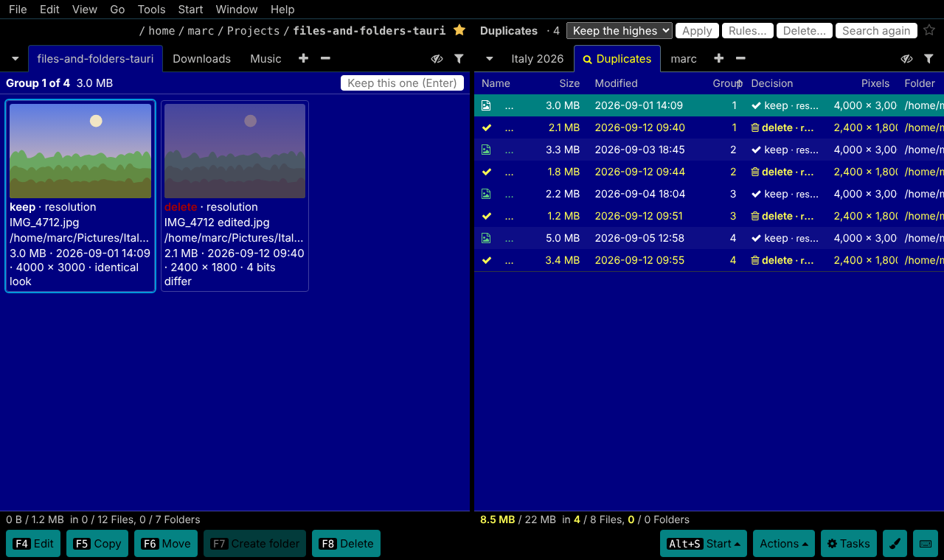
Task: Click the trash delete decision in the 2.1 MB row
Action: (782, 127)
